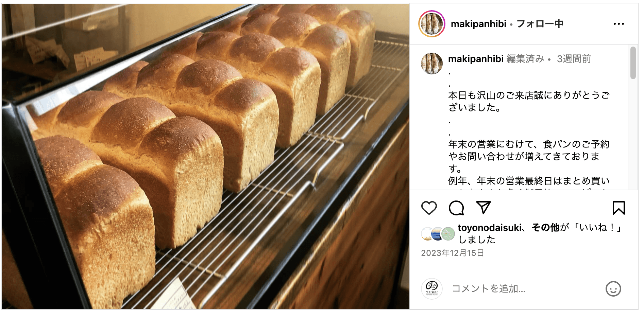Open makipanhibi story from header avatar
This screenshot has width=644, height=318.
[431, 24]
